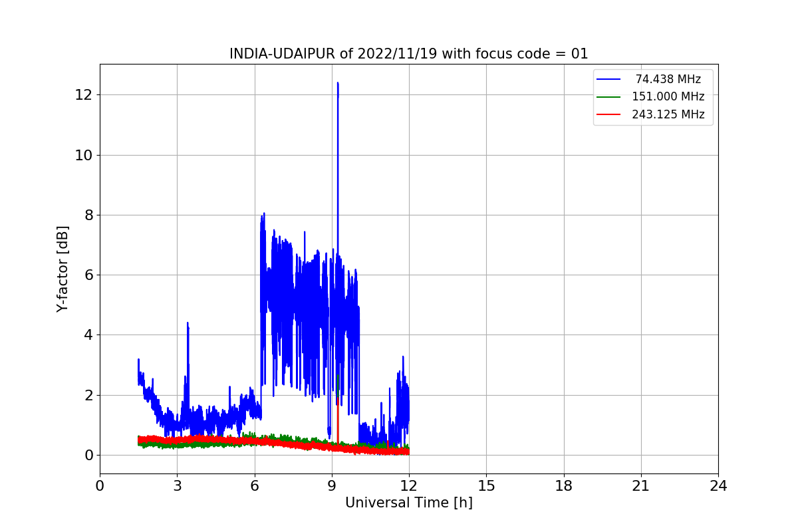Click the Universal Time [h] axis label
Viewport: 798px width, 532px height.
click(x=408, y=503)
